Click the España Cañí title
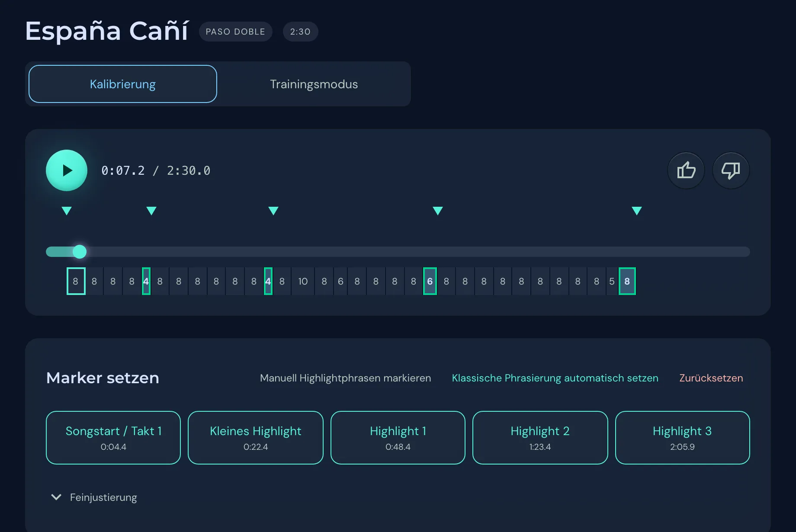The image size is (796, 532). 106,31
